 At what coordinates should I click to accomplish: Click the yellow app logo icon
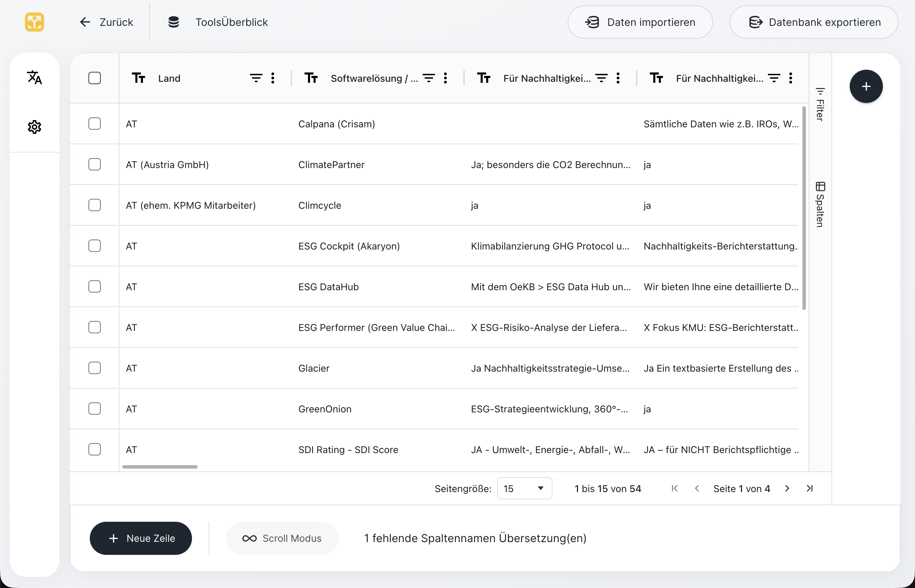[35, 22]
